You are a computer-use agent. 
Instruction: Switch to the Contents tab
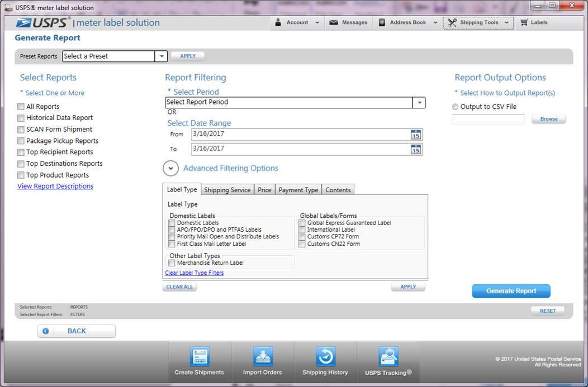click(338, 190)
